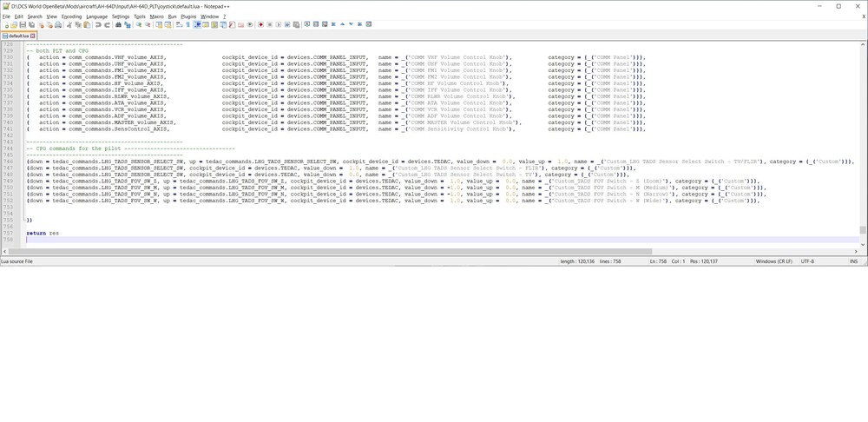868x422 pixels.
Task: Click the Paste clipboard toolbar icon
Action: [x=86, y=24]
